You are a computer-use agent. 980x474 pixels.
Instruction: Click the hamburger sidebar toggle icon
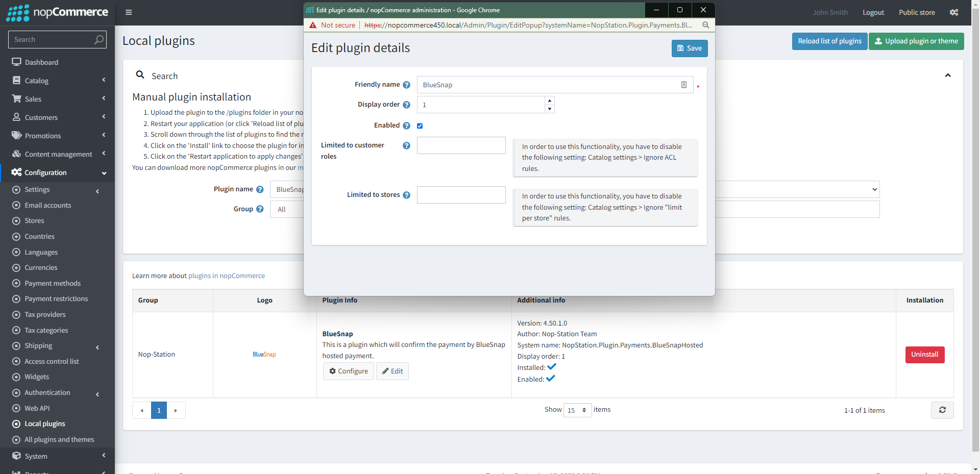[x=129, y=12]
